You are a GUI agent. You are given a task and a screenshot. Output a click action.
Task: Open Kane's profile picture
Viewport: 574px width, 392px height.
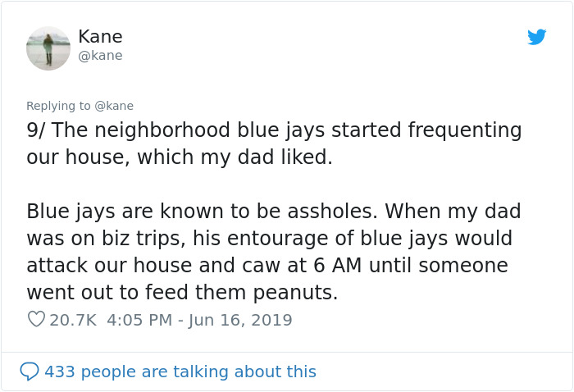(48, 48)
